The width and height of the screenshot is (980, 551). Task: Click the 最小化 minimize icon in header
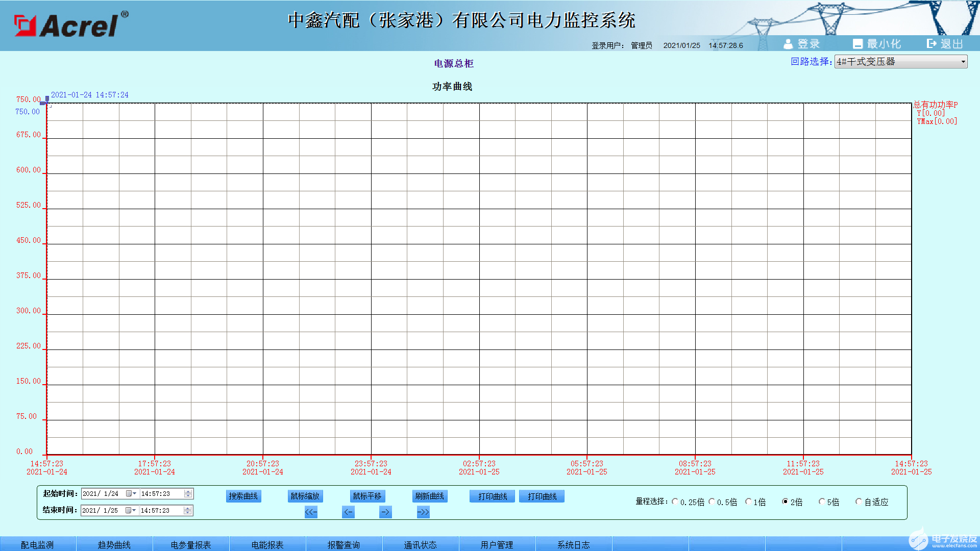click(857, 44)
